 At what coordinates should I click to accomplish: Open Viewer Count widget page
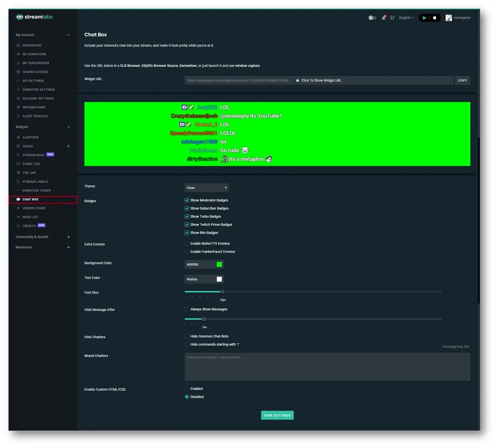pos(34,208)
